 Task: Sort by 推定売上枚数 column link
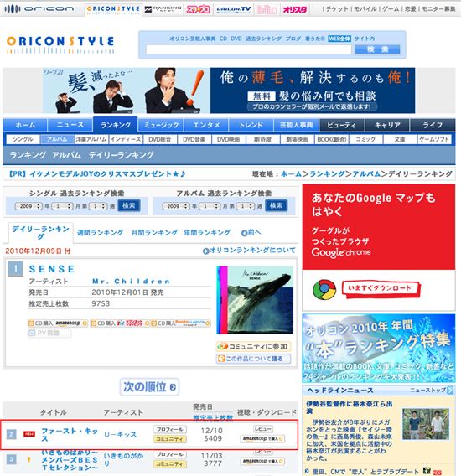click(213, 417)
